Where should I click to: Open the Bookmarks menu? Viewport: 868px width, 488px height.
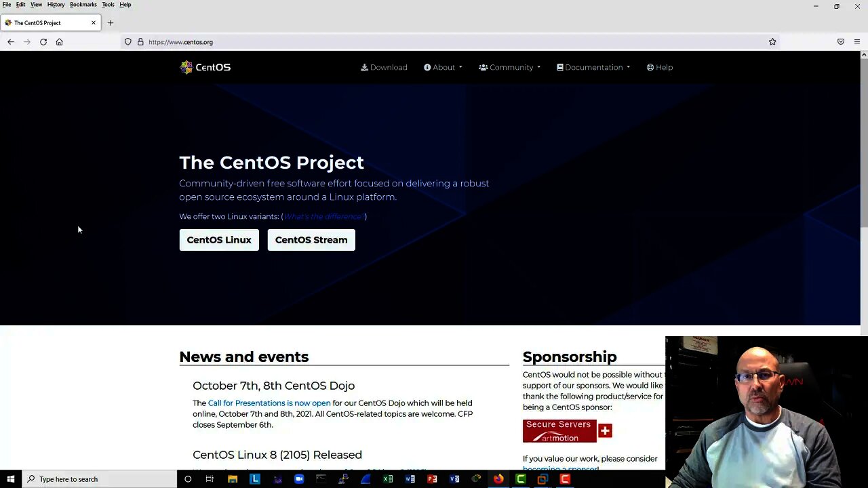(83, 5)
